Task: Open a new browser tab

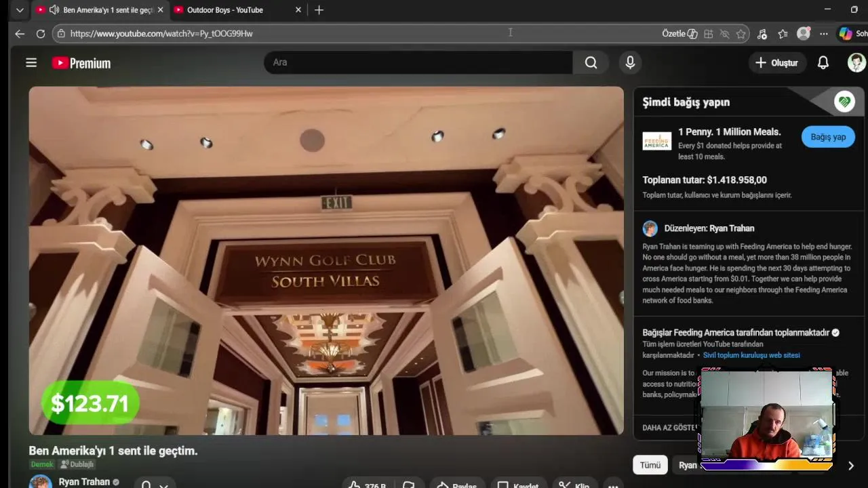Action: [x=319, y=10]
